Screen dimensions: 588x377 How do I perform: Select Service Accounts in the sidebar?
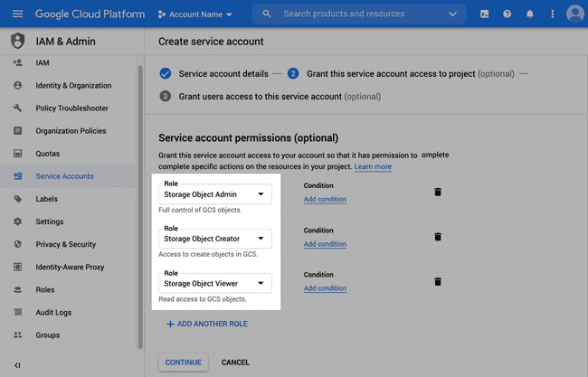pos(64,176)
